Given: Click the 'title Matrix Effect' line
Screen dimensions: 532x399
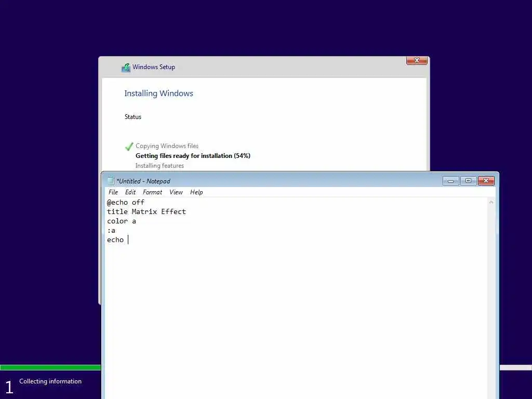Looking at the screenshot, I should point(146,212).
